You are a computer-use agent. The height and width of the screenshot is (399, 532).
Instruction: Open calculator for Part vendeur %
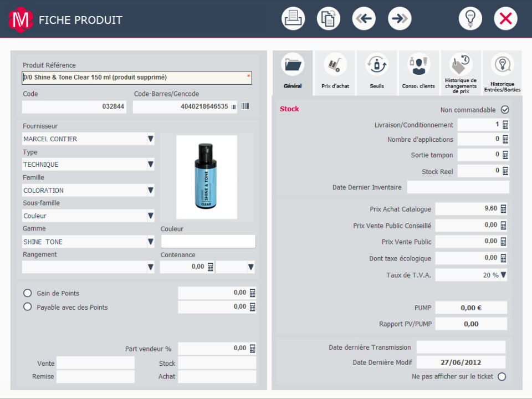[253, 349]
